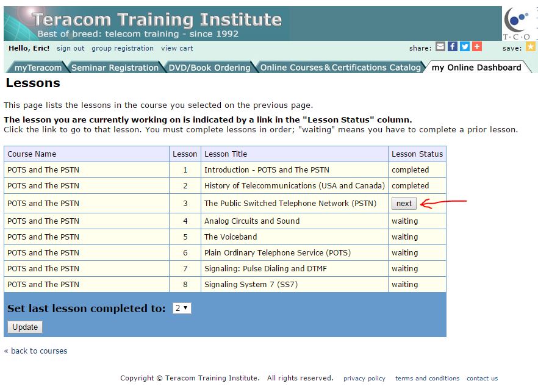Switch to the myTeracom tab
The width and height of the screenshot is (538, 392).
38,68
